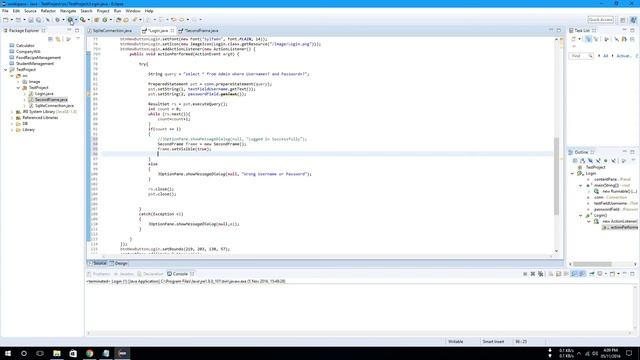
Task: Open the Navigate menu
Action: (68, 11)
